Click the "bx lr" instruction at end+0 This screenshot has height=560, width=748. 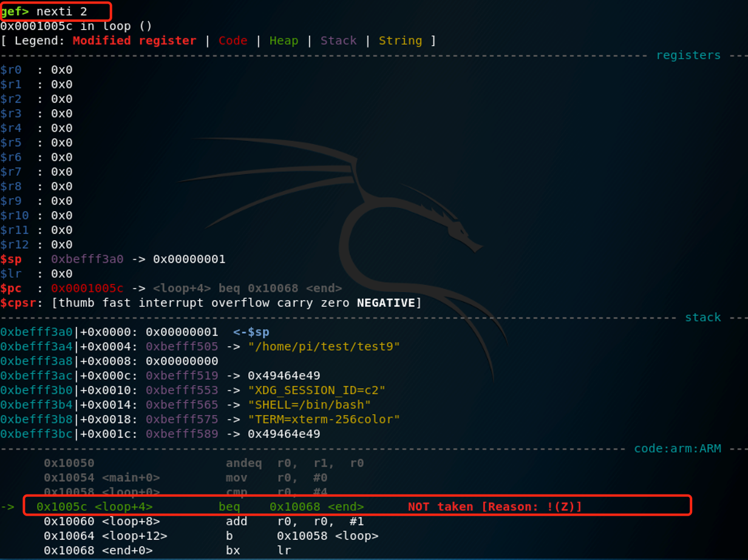(259, 550)
